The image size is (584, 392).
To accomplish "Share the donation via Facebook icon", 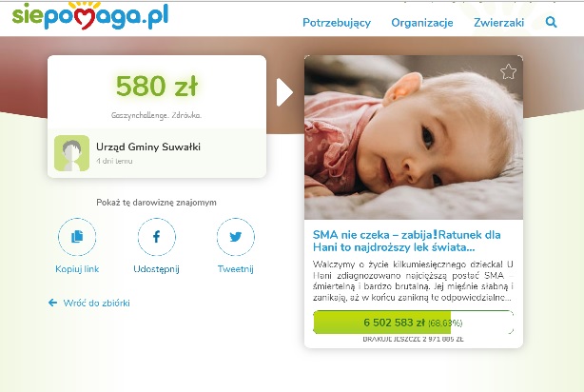I will [x=156, y=237].
